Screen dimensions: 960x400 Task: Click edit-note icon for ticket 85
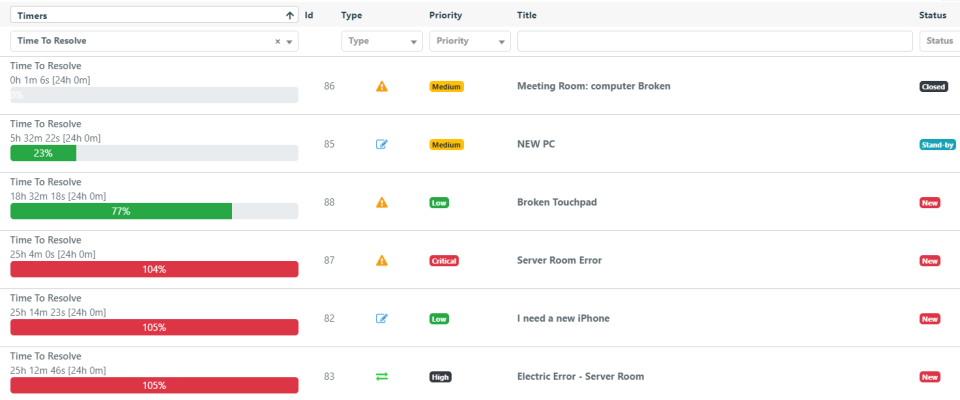[381, 145]
